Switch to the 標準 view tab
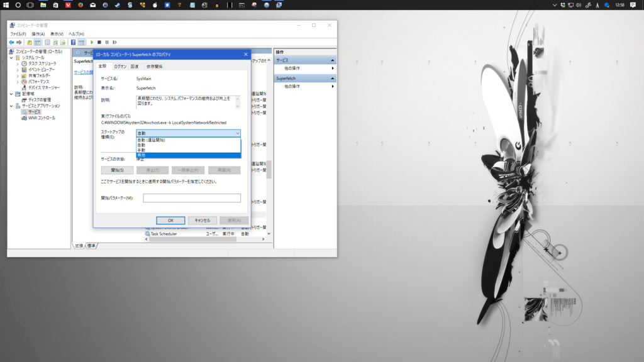Viewport: 644px width, 362px height. (x=91, y=246)
